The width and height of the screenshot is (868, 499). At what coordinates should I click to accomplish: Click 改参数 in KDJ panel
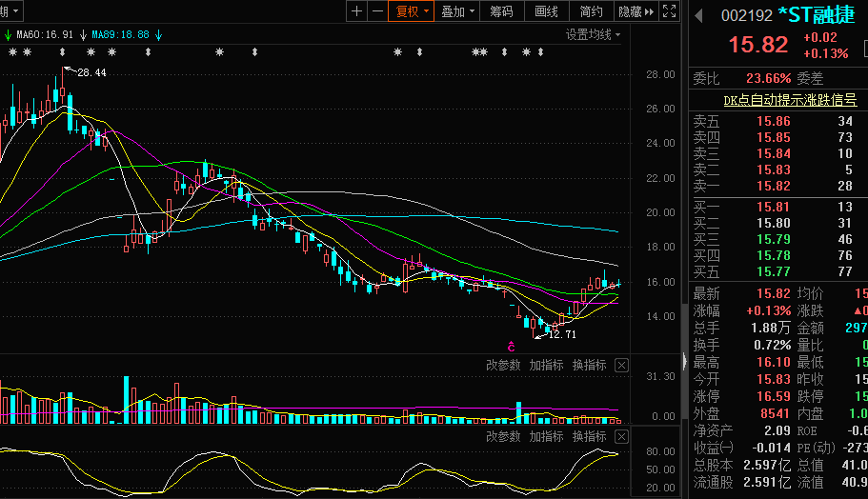(503, 436)
